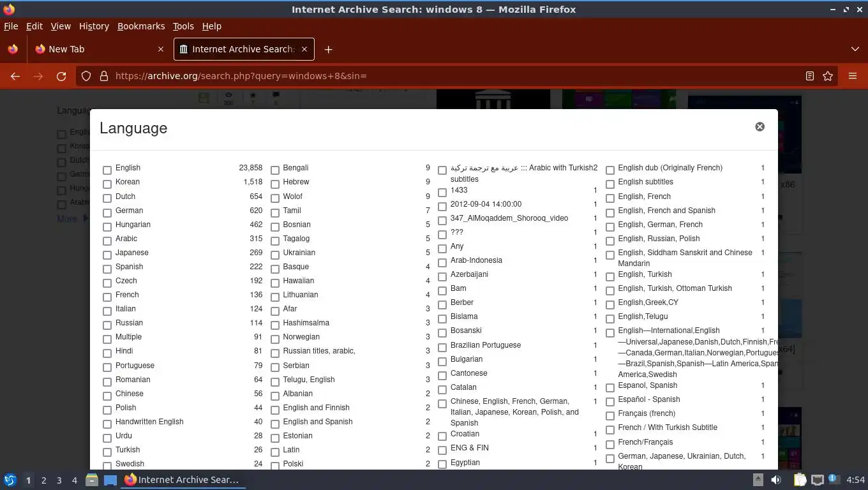Click the back arrow in the Firefox toolbar
This screenshot has width=868, height=490.
pyautogui.click(x=15, y=76)
